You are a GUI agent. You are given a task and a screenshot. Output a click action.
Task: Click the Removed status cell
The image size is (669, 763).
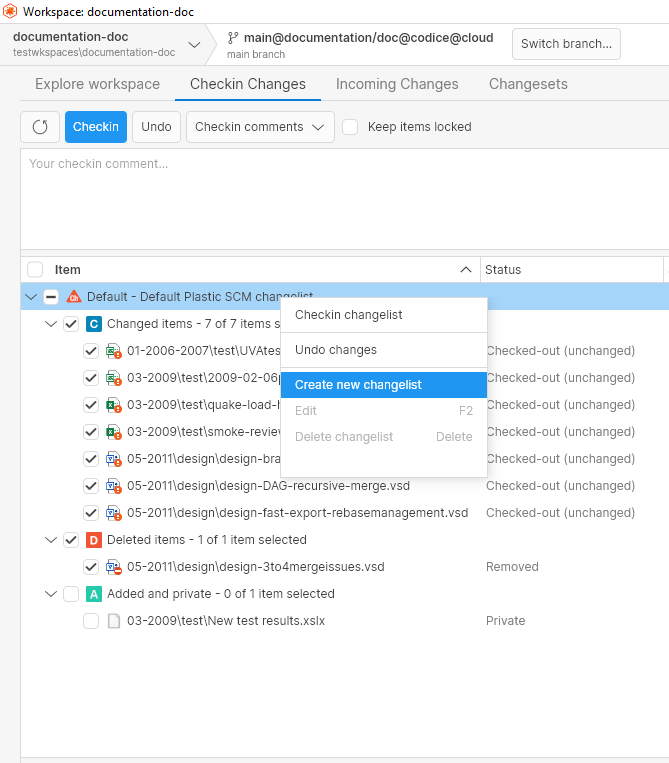512,567
